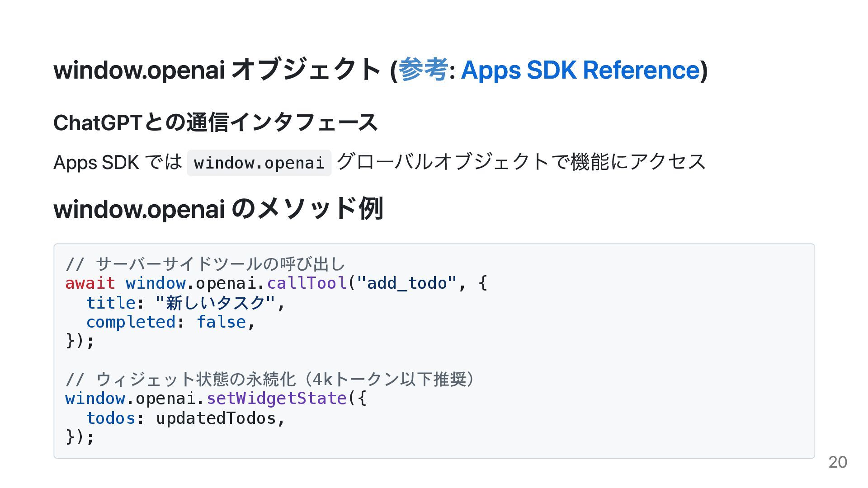
Task: Click the "新しいタスク" string literal
Action: (x=215, y=303)
